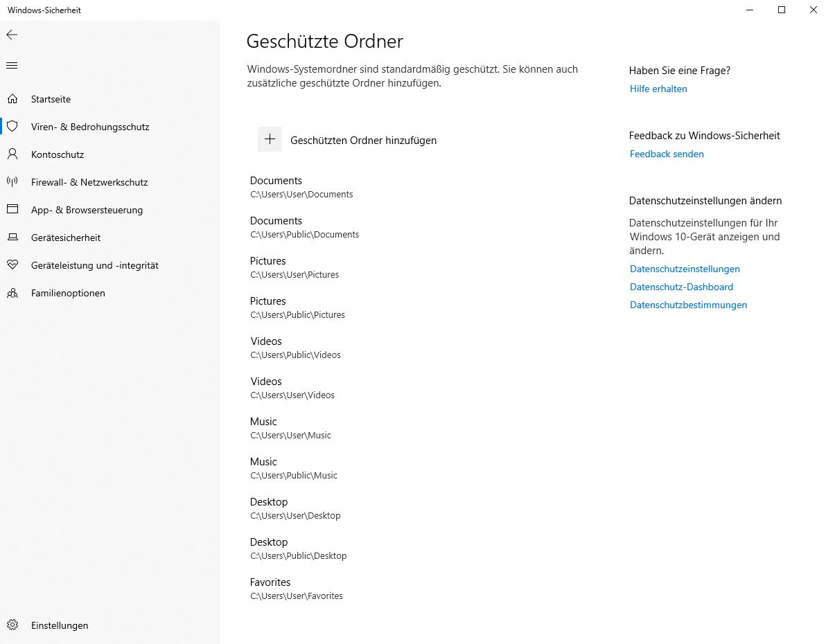
Task: Open Gerätesicherheit label in sidebar
Action: (x=66, y=238)
